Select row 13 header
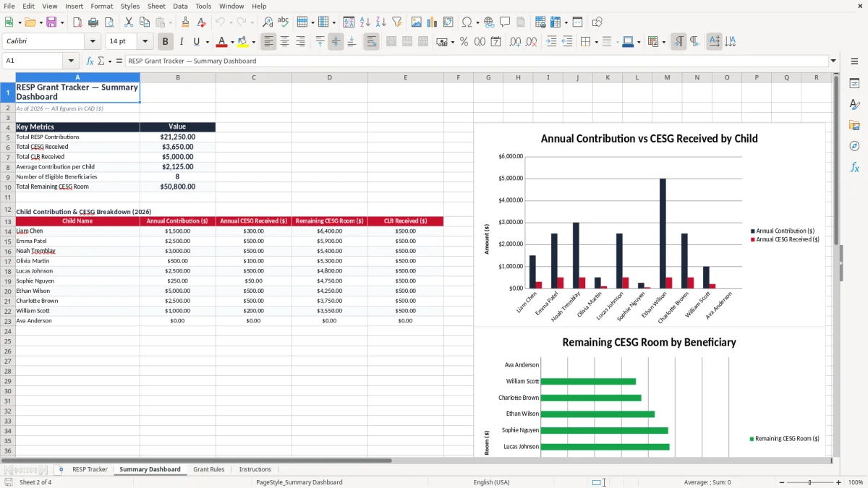 [7, 221]
